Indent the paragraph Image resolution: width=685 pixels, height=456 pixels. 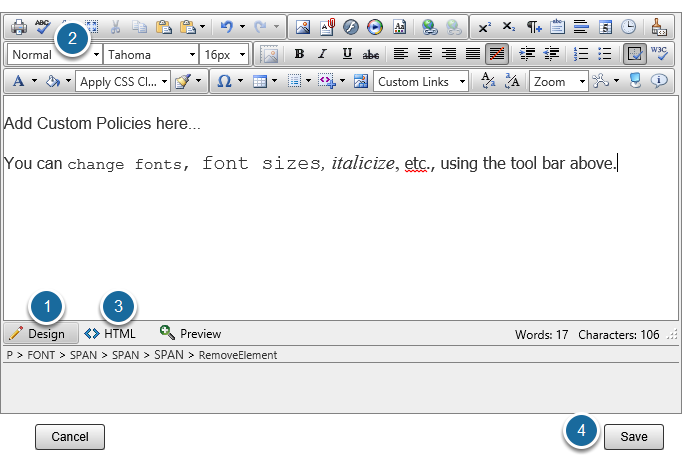[527, 54]
